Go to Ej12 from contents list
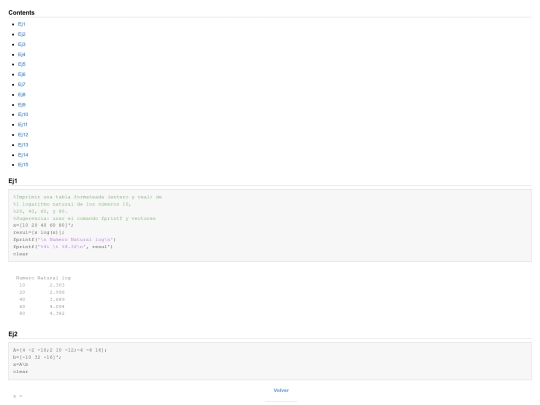 coord(23,135)
